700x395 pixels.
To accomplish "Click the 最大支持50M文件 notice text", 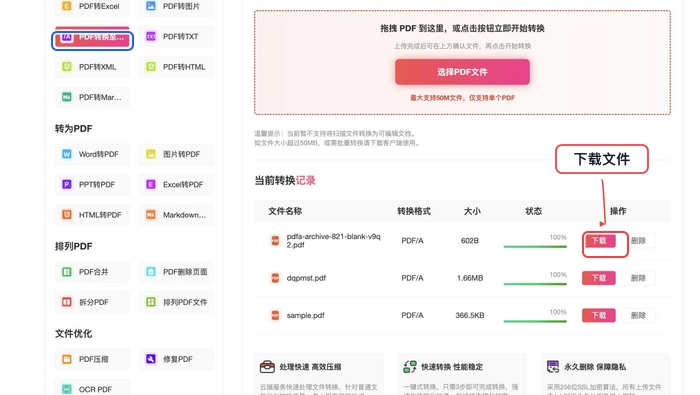I will pos(462,98).
